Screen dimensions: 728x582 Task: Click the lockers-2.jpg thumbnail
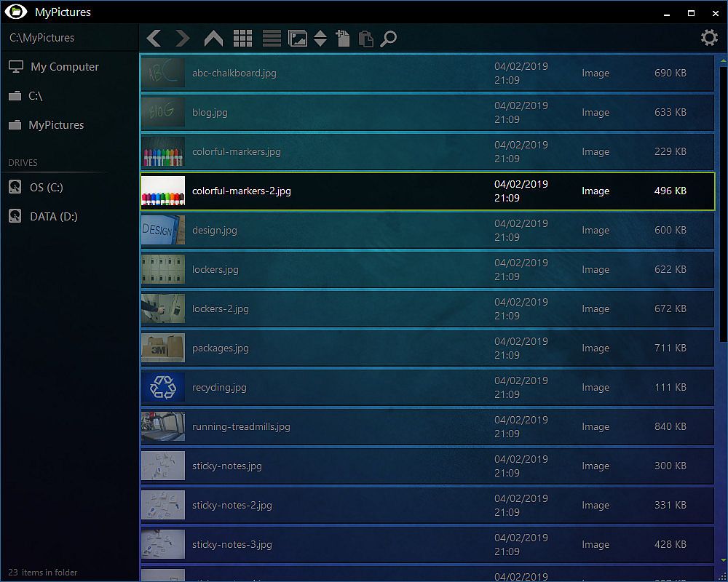point(163,308)
